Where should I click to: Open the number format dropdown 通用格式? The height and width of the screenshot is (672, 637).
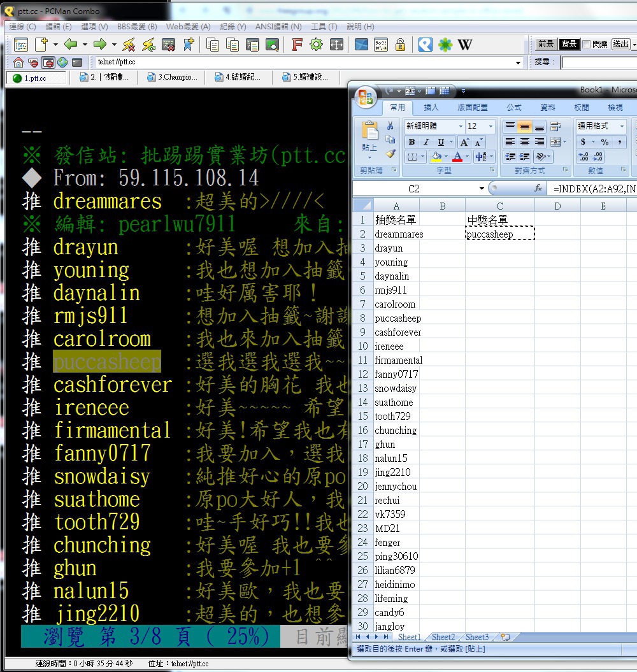(x=622, y=126)
